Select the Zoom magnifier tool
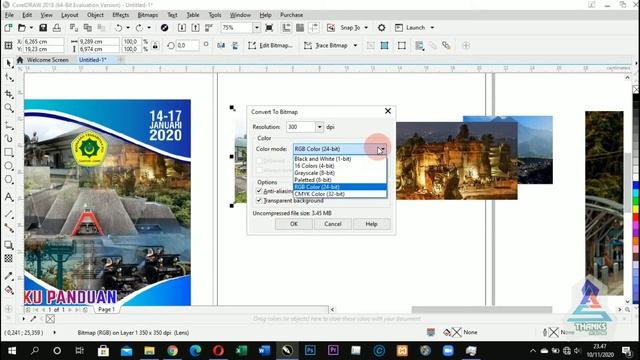This screenshot has height=360, width=640. click(x=9, y=108)
